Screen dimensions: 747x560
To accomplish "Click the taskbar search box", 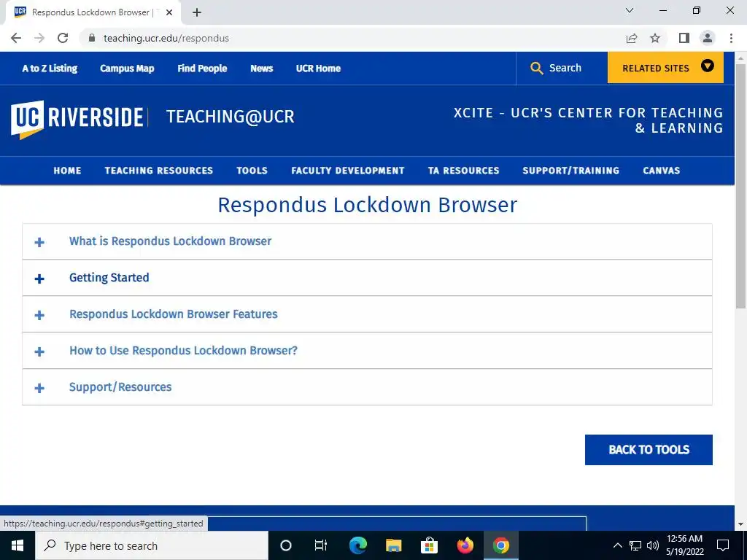I will tap(152, 545).
